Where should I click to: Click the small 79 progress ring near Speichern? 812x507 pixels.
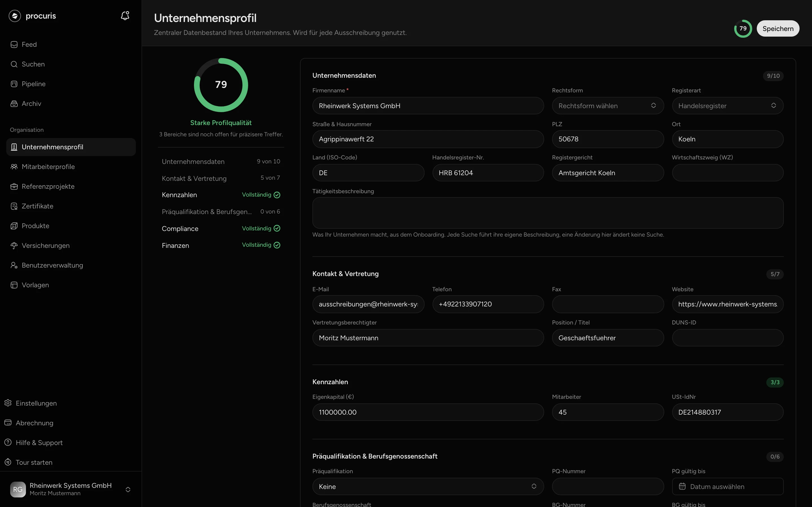pyautogui.click(x=743, y=28)
